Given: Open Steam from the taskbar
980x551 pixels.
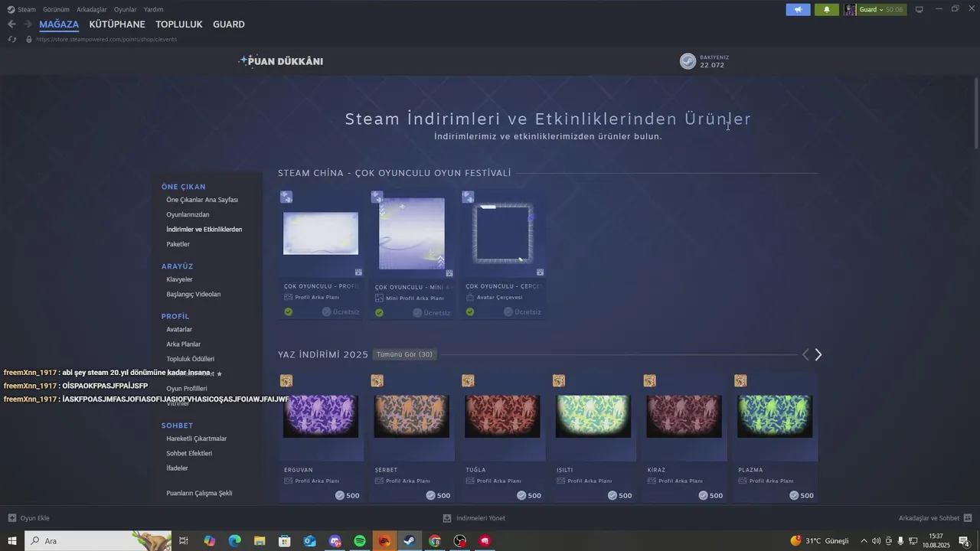Looking at the screenshot, I should 410,541.
